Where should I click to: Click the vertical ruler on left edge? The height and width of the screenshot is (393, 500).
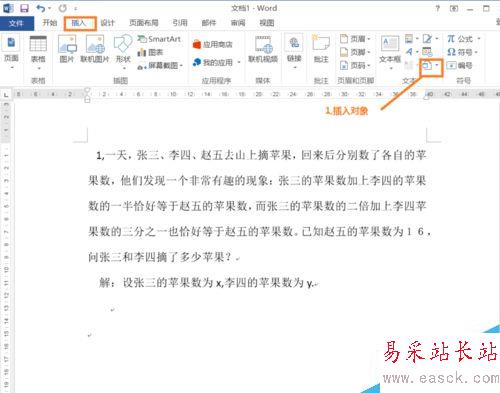point(6,247)
